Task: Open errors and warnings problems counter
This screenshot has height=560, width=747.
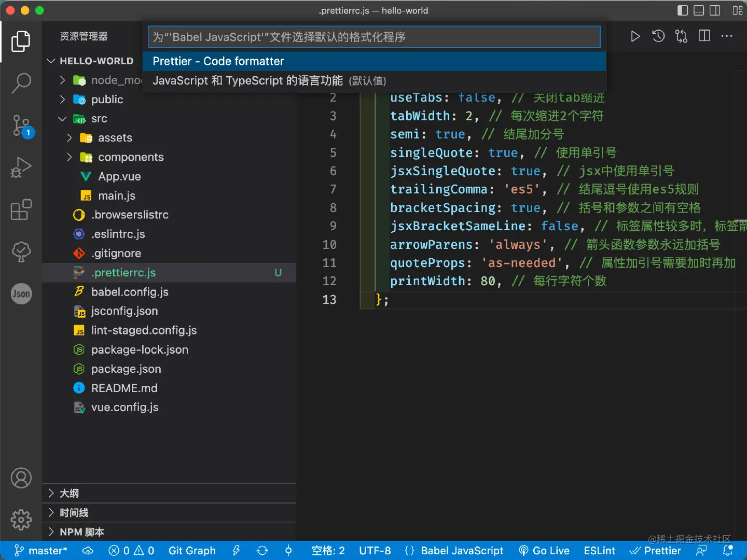Action: coord(131,551)
